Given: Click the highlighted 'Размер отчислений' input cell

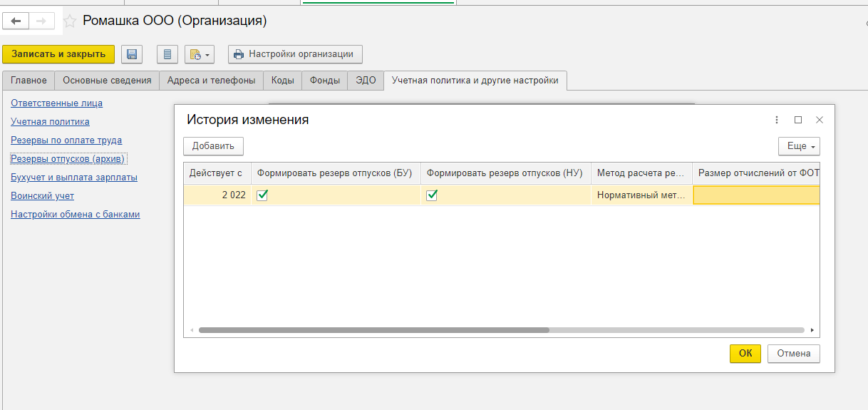Looking at the screenshot, I should 756,195.
